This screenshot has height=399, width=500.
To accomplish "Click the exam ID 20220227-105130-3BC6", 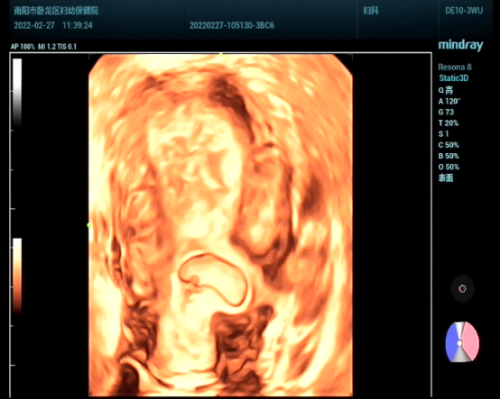I will point(232,25).
